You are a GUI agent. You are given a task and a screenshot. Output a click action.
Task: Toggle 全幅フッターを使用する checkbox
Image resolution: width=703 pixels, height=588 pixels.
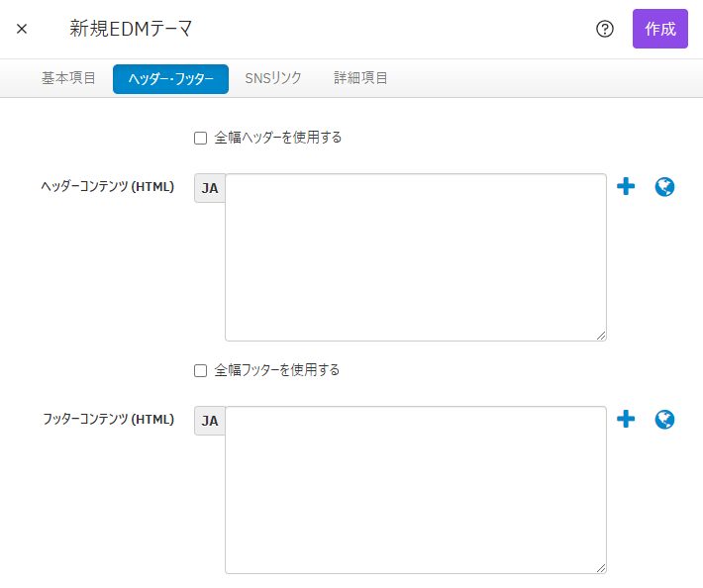(x=201, y=371)
